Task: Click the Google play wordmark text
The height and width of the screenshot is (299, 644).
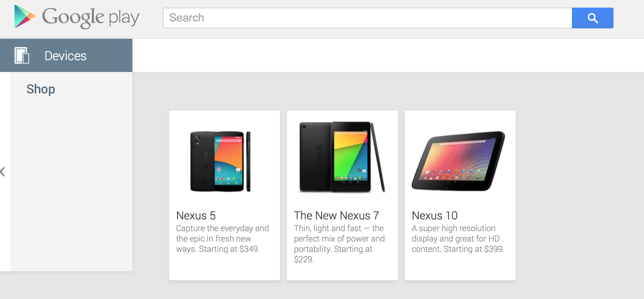Action: point(91,17)
